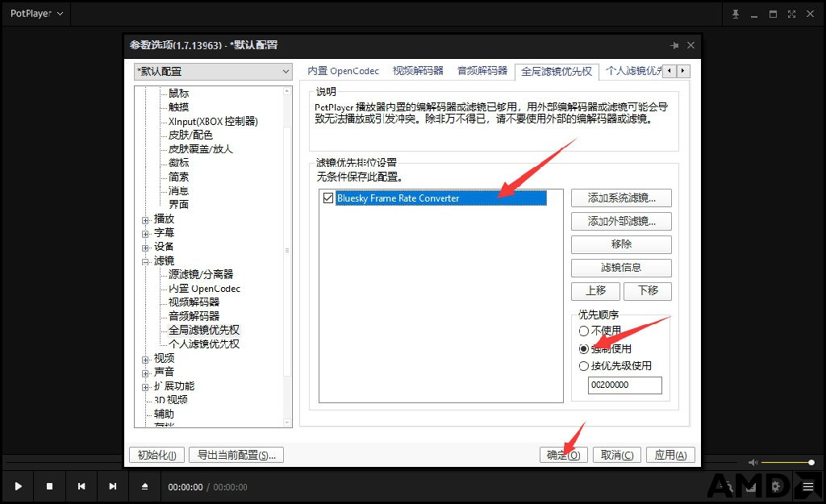Viewport: 826px width, 504px height.
Task: Click the eject/open file icon
Action: (x=145, y=486)
